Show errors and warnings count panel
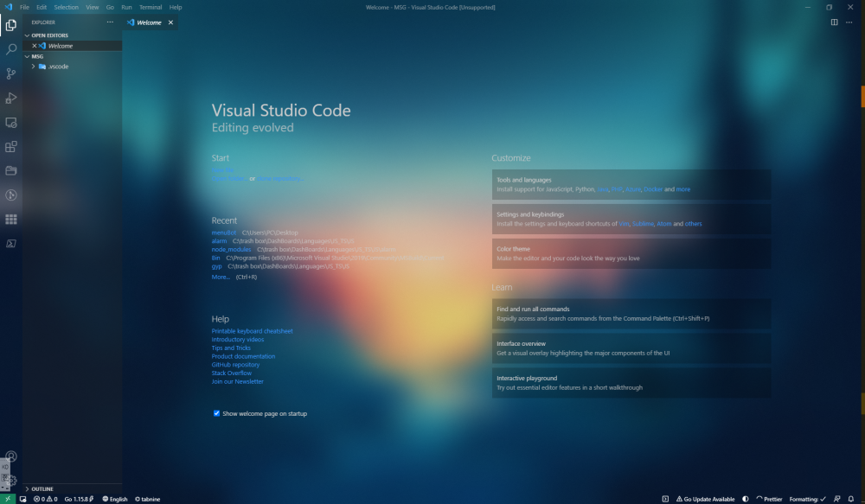Image resolution: width=865 pixels, height=504 pixels. click(45, 499)
